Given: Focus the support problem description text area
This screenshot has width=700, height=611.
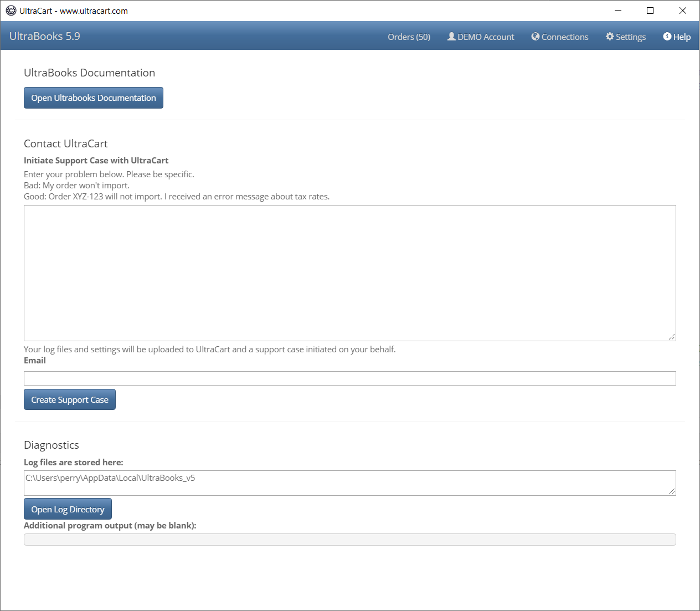Looking at the screenshot, I should coord(350,273).
